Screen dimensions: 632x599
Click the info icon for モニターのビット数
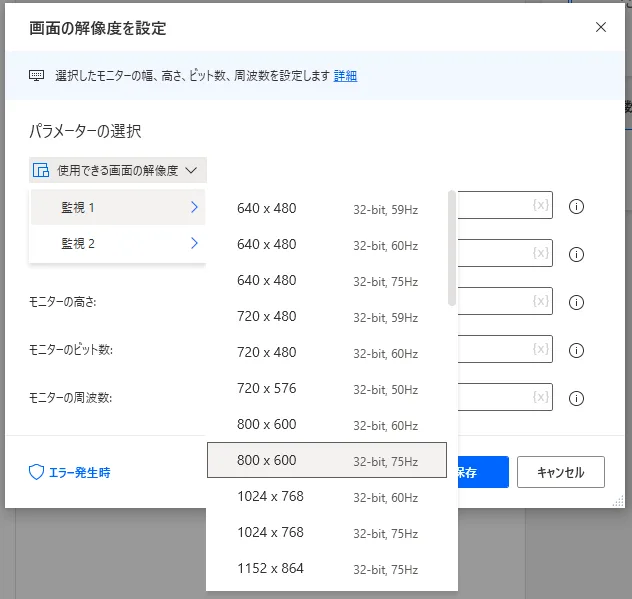(576, 350)
